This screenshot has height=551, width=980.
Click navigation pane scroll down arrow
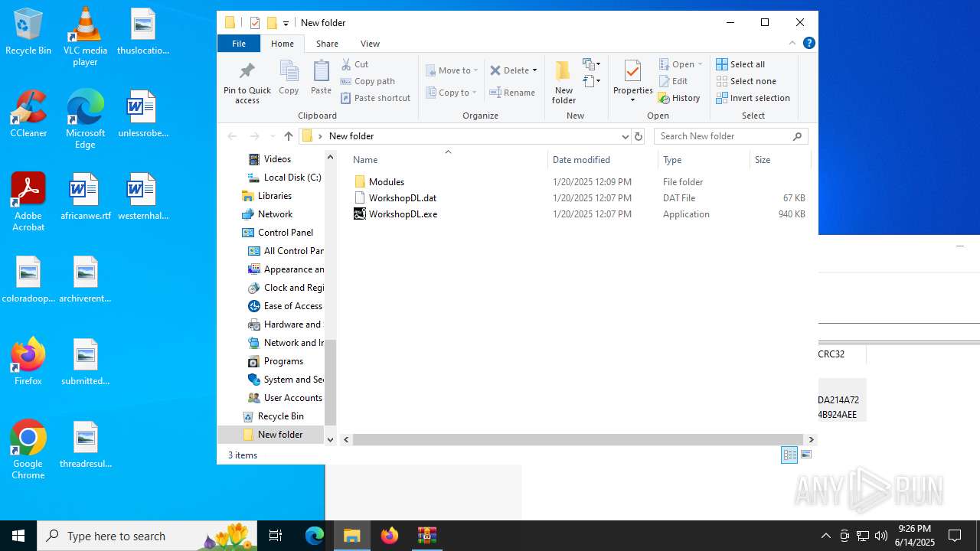[331, 439]
